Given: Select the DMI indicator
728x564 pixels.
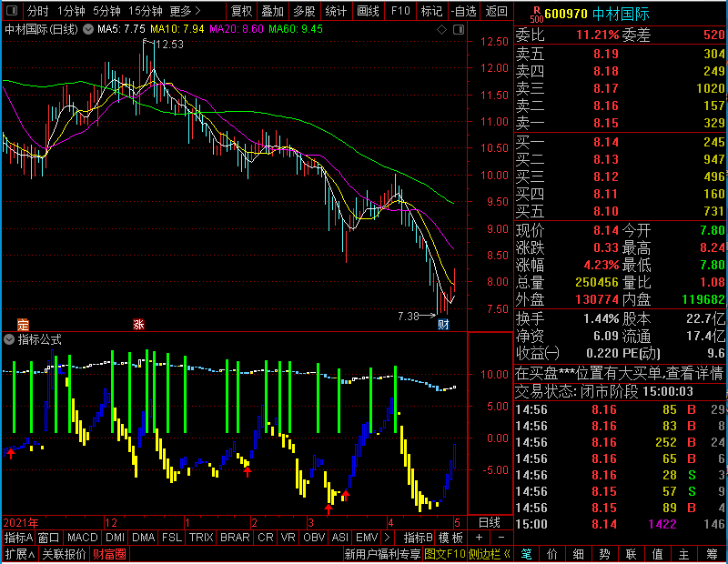Looking at the screenshot, I should click(x=116, y=538).
